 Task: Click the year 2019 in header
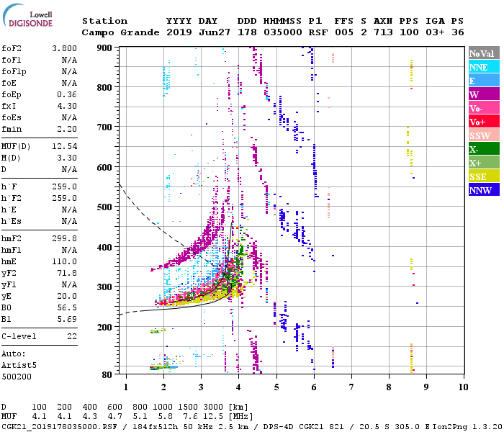pos(179,32)
